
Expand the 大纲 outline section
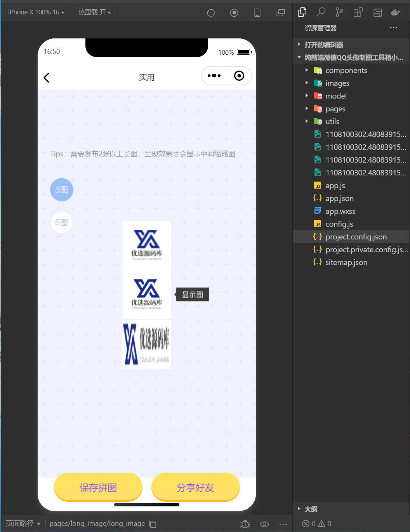point(351,509)
